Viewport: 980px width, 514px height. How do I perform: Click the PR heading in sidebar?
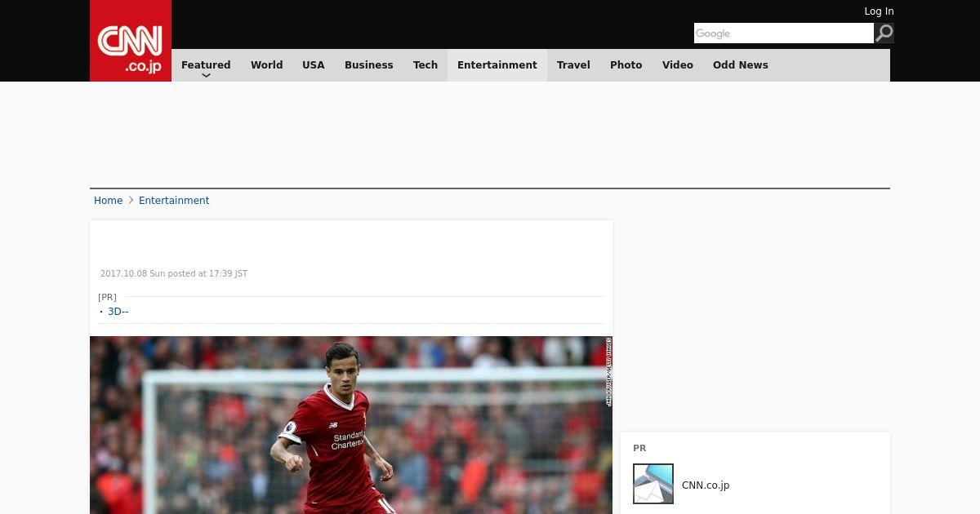pos(639,448)
